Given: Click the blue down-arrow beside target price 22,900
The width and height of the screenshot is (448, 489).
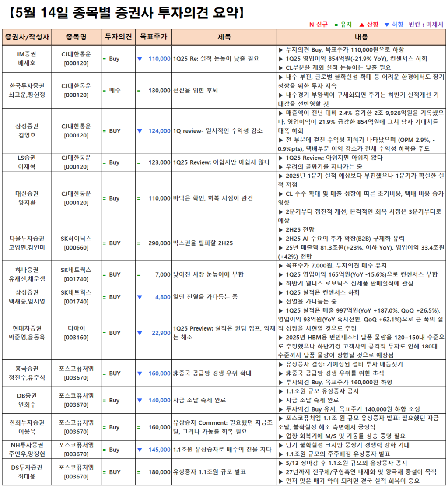Looking at the screenshot, I should point(140,333).
